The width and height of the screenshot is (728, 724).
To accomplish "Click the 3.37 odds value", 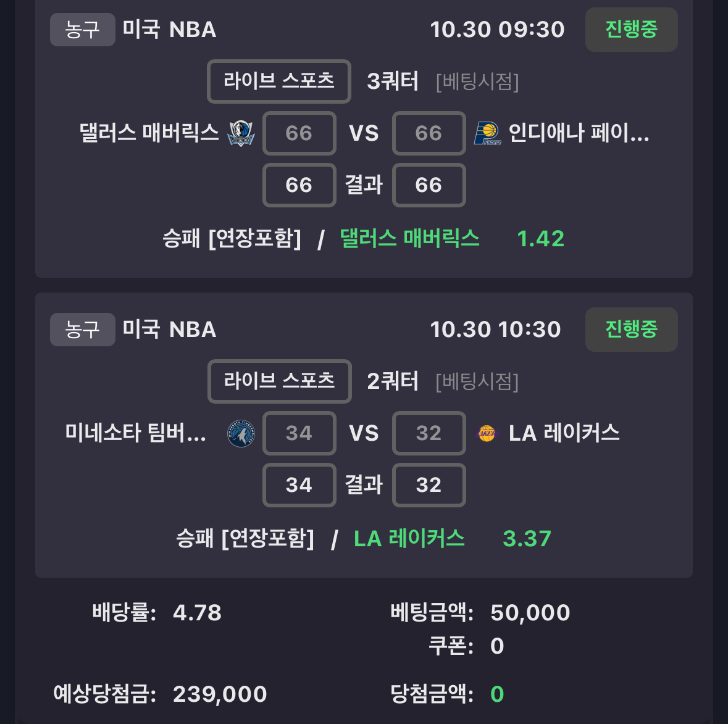I will pos(527,539).
